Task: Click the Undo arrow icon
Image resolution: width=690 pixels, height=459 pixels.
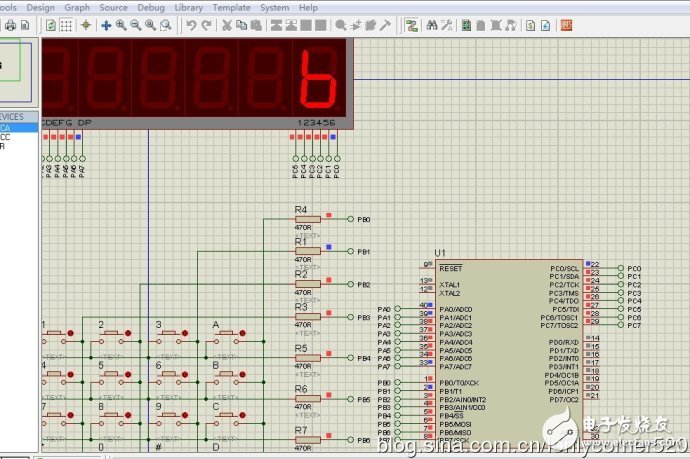Action: [191, 26]
